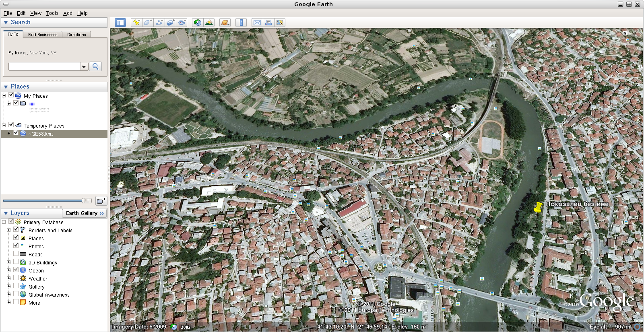Open the planet switcher (Saturn icon)

tap(225, 23)
